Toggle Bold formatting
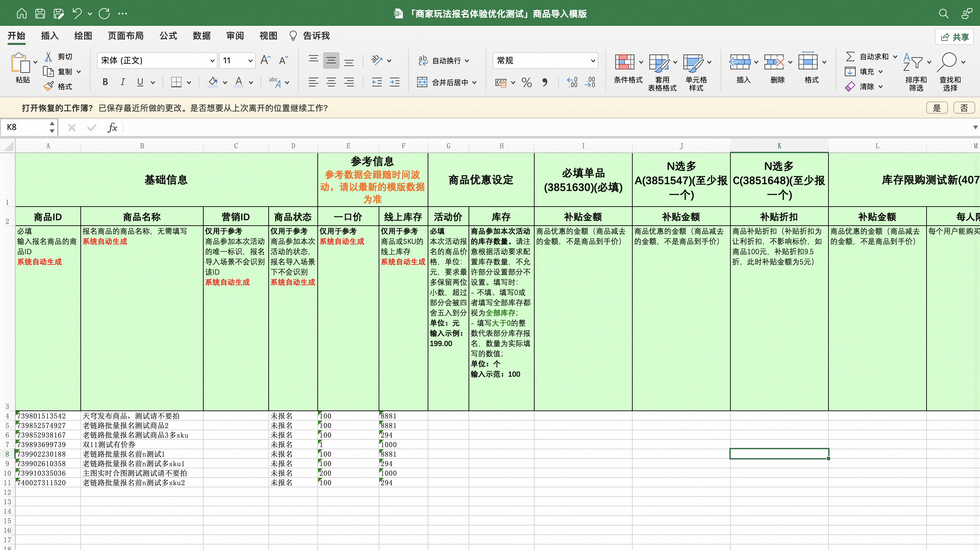The width and height of the screenshot is (980, 550). click(x=105, y=82)
